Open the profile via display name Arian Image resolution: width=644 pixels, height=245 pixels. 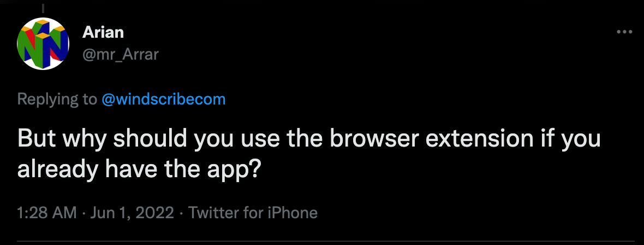coord(103,32)
